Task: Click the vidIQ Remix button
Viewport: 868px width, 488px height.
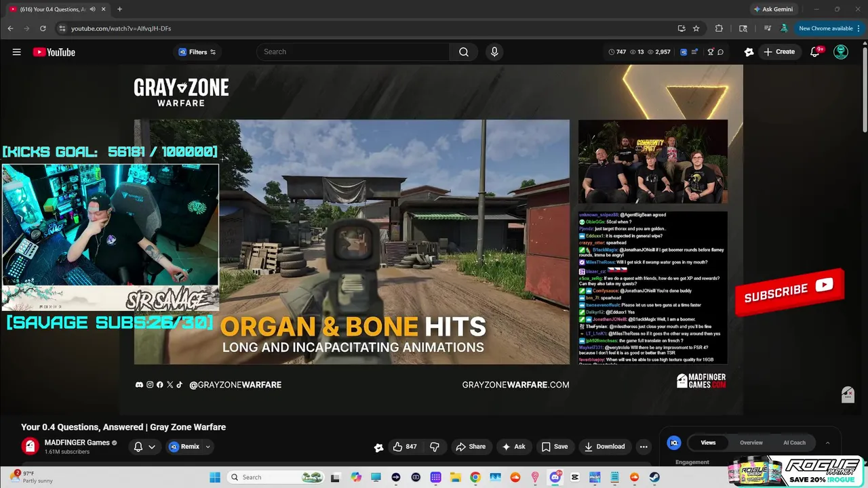Action: click(184, 447)
